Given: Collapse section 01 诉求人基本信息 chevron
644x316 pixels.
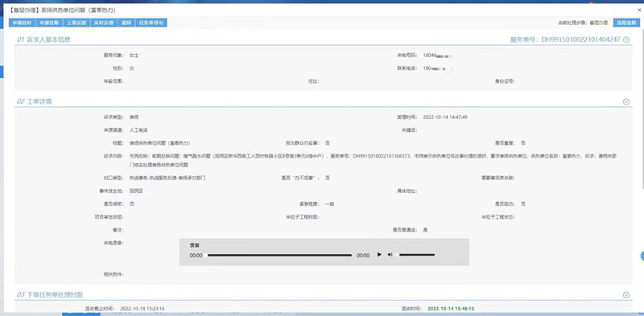Looking at the screenshot, I should click(x=626, y=40).
